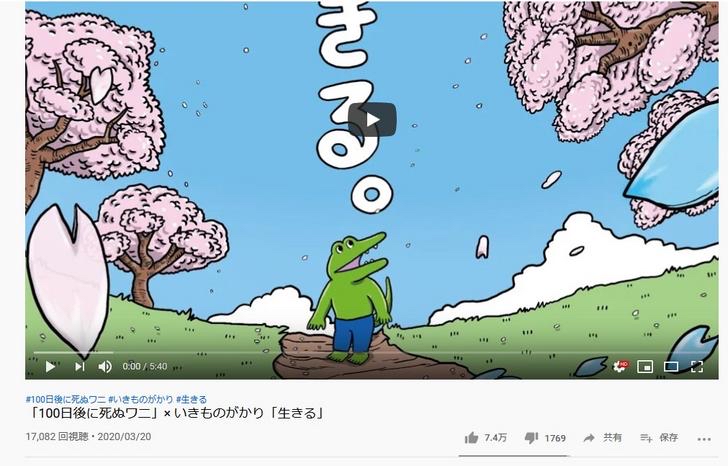Viewport: 728px width, 466px height.
Task: Open the HD settings gear icon
Action: [x=620, y=366]
